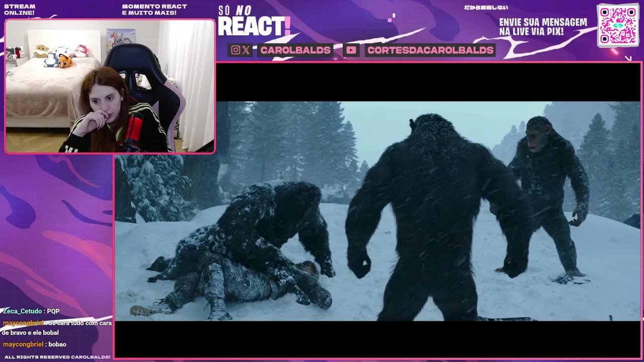This screenshot has width=644, height=362.
Task: Click chat message 'PQP'
Action: (x=53, y=311)
